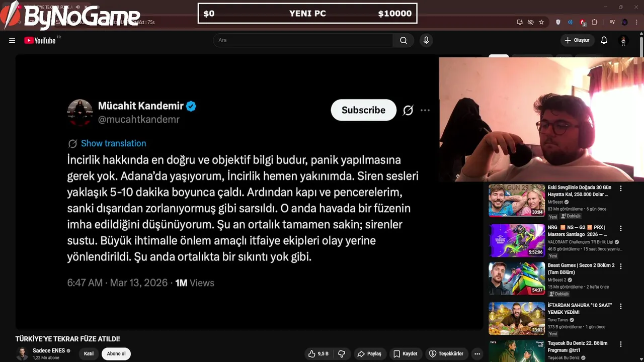This screenshot has width=644, height=362.
Task: Open more actions ellipsis beside Teşekkürler
Action: (477, 353)
